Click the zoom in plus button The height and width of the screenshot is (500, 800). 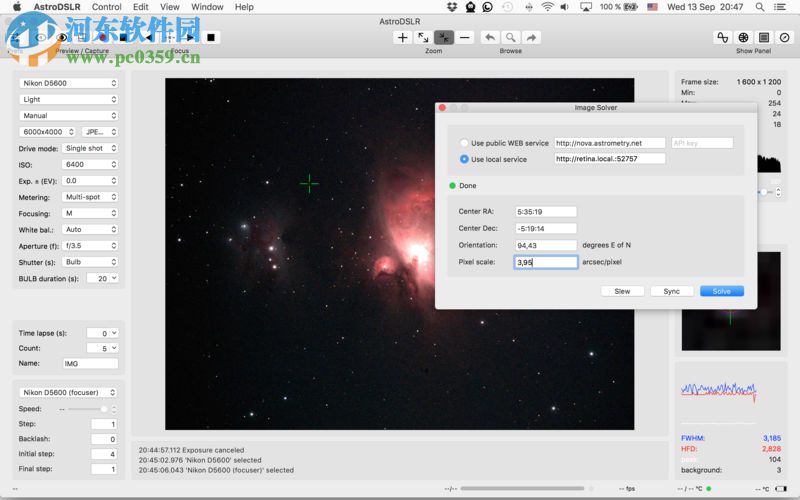(x=403, y=37)
